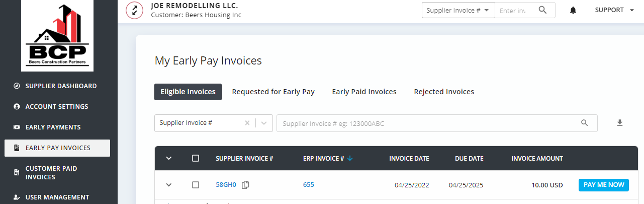Click the notification bell icon
Screen dimensions: 644x204
573,10
